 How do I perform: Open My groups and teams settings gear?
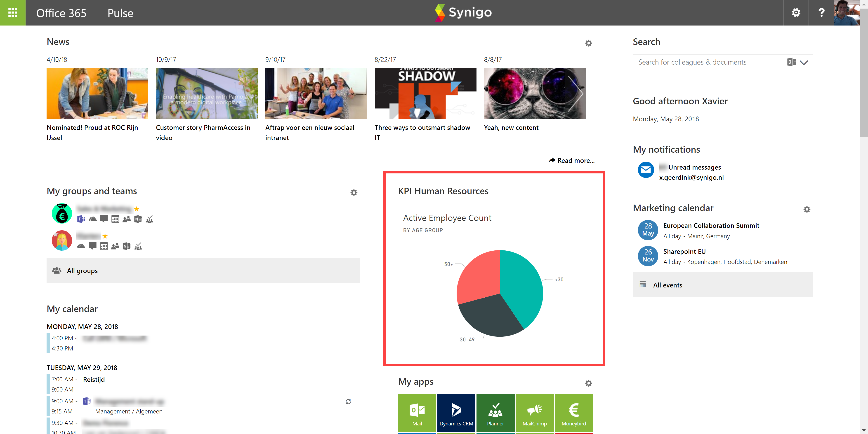pos(354,193)
